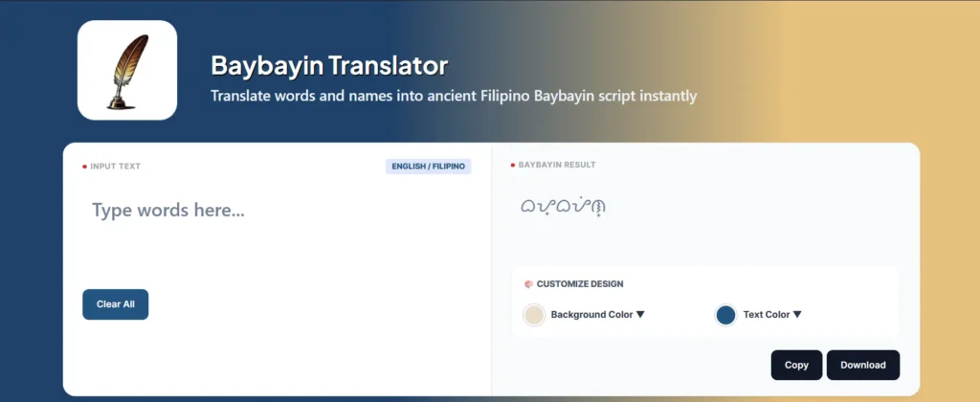The height and width of the screenshot is (402, 980).
Task: Pick the beige background color swatch
Action: [534, 315]
